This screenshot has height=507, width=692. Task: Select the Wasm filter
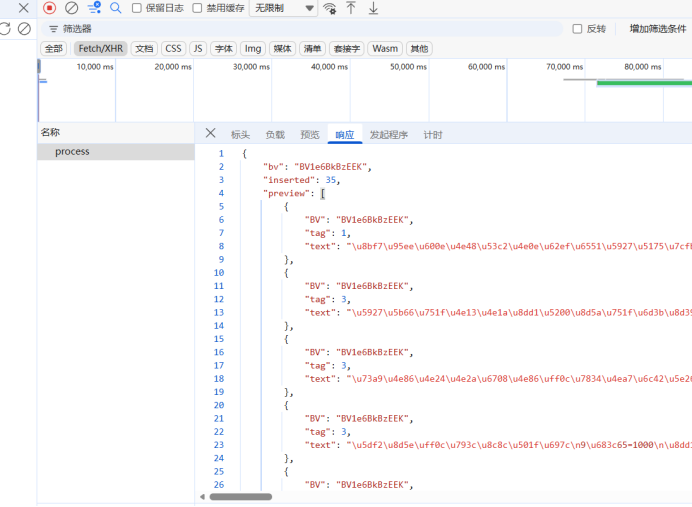[385, 49]
